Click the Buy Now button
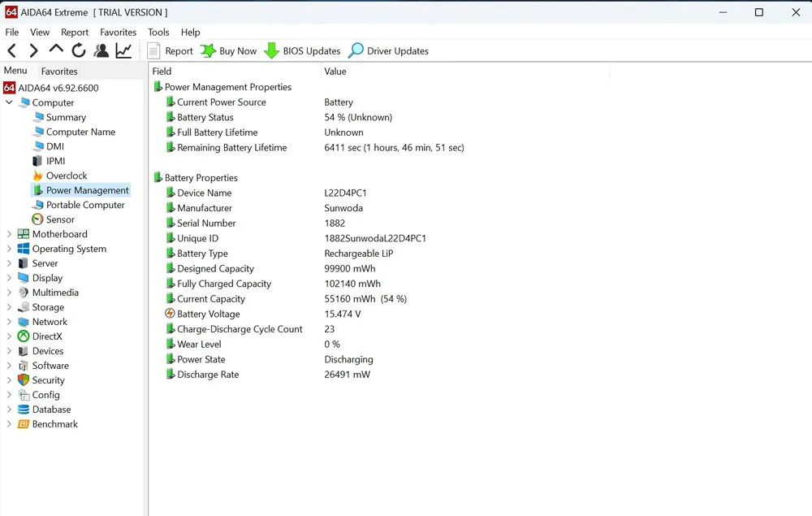 click(229, 50)
